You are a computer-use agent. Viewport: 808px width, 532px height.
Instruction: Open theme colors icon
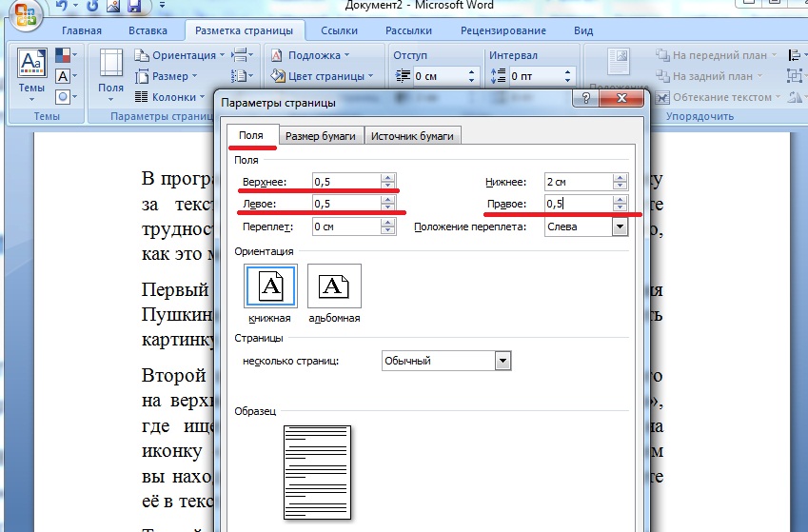pyautogui.click(x=66, y=54)
